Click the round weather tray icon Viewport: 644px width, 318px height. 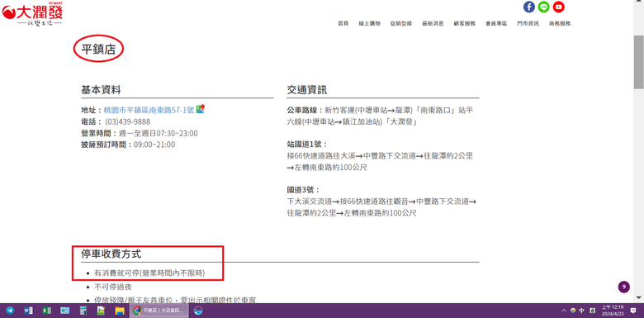pos(573,311)
